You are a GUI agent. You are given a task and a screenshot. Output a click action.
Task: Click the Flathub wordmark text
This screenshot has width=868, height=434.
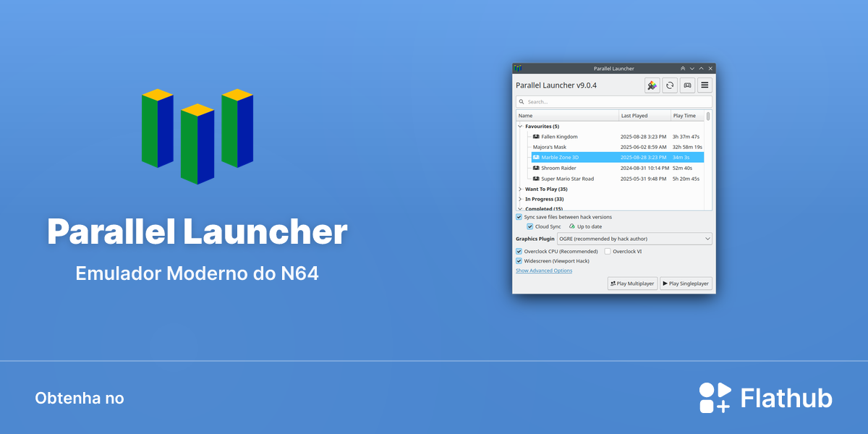point(786,399)
